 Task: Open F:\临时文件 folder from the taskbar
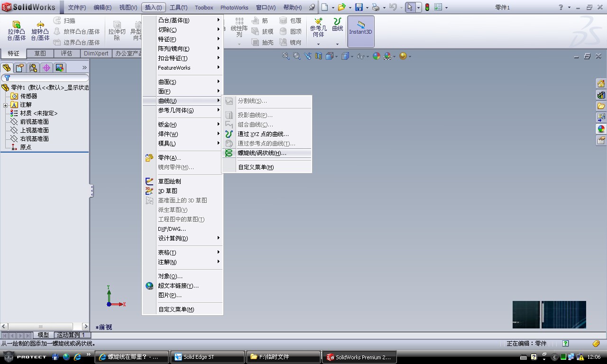[x=284, y=357]
